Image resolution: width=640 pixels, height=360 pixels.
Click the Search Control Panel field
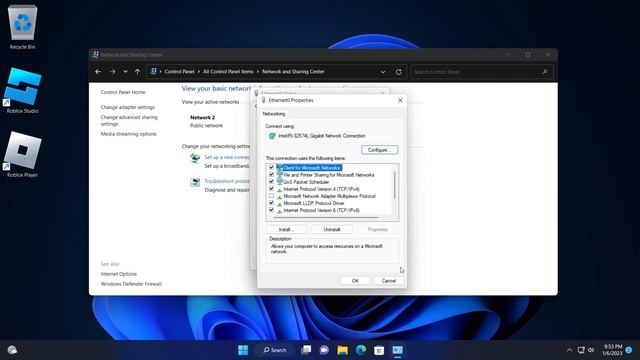tap(482, 72)
